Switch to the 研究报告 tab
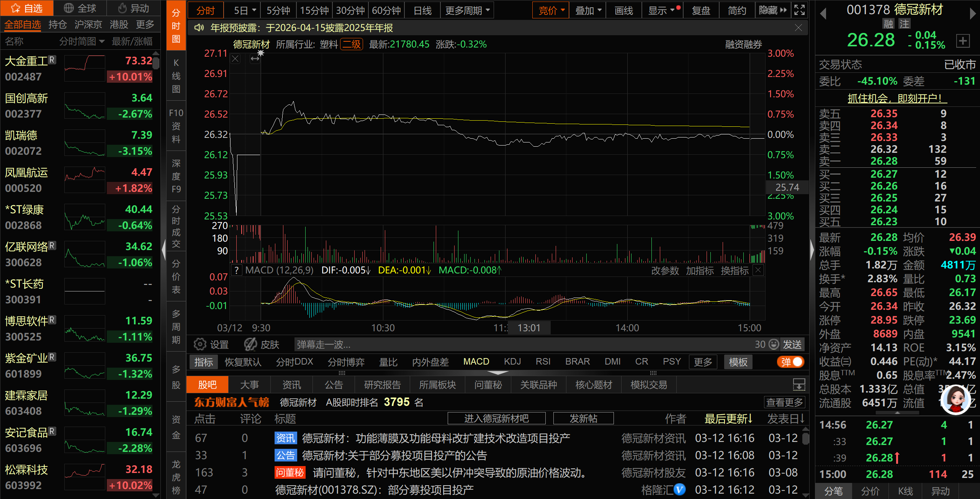Screen dimensions: 980x499 (x=382, y=385)
